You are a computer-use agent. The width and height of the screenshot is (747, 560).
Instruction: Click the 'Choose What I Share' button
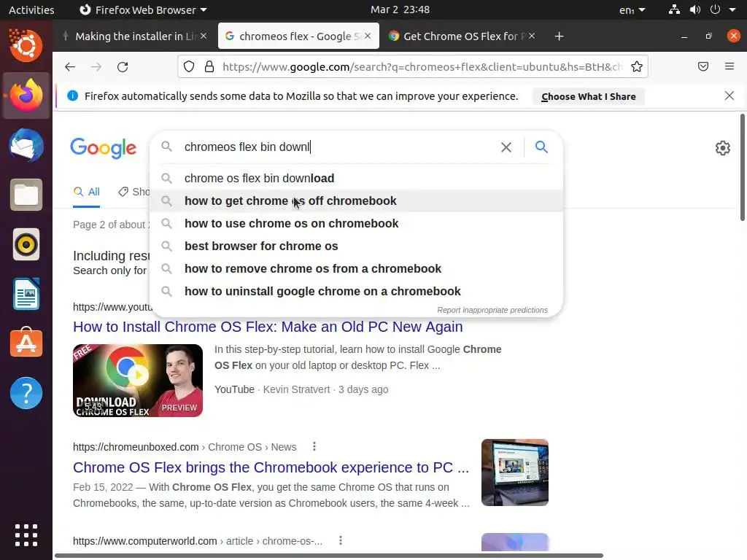pyautogui.click(x=589, y=97)
